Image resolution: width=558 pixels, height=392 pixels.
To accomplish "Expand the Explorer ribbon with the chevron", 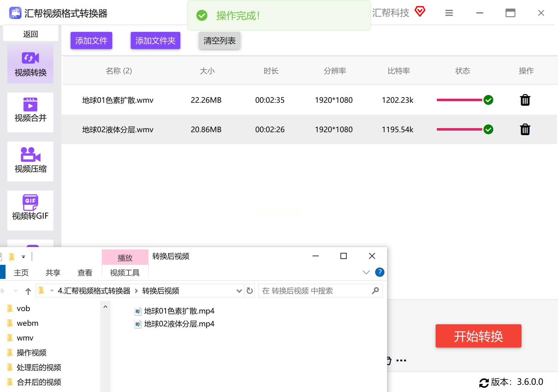I will [x=366, y=272].
